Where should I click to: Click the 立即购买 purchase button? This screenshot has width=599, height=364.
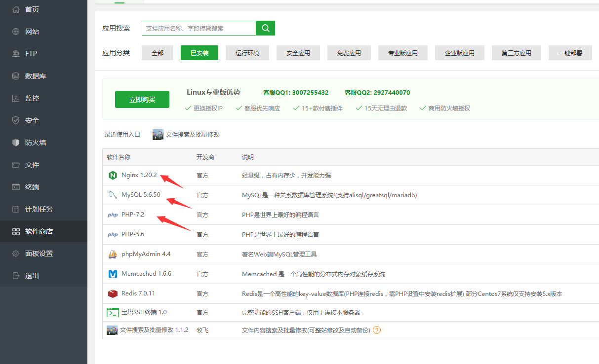142,99
